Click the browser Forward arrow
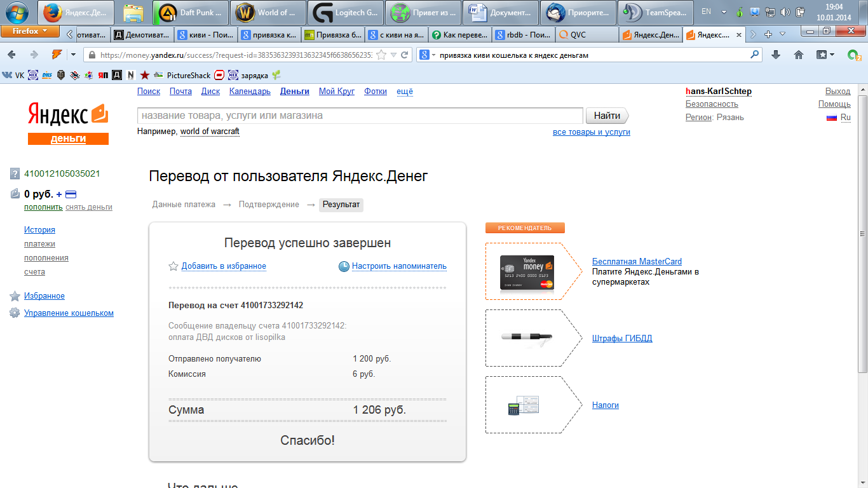The image size is (868, 488). 34,55
